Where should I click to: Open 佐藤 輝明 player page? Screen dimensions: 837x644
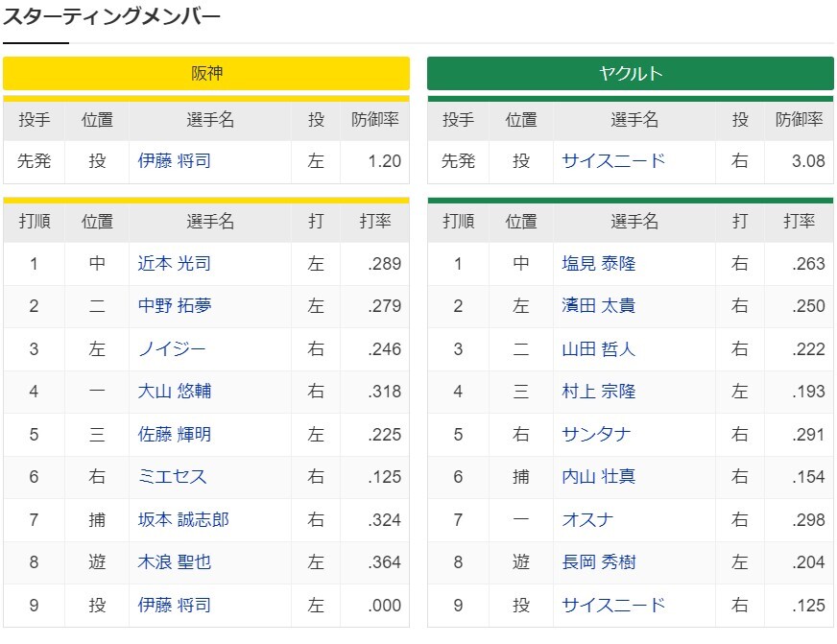(x=174, y=435)
